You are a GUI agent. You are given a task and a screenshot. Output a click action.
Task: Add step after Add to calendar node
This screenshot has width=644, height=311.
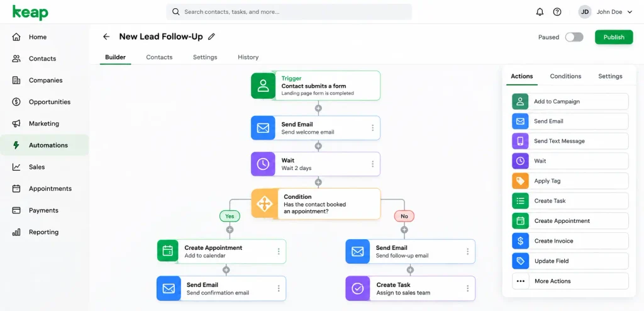coord(226,270)
